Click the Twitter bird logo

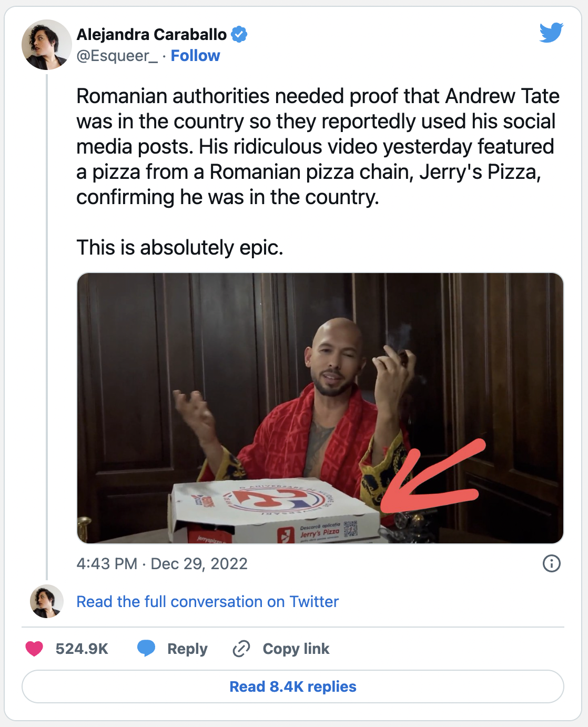pyautogui.click(x=551, y=33)
